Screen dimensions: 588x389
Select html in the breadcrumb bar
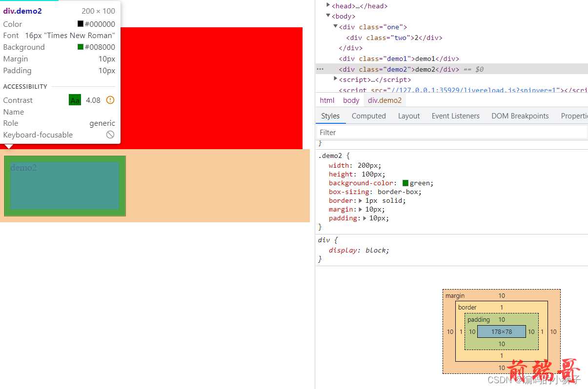(327, 100)
